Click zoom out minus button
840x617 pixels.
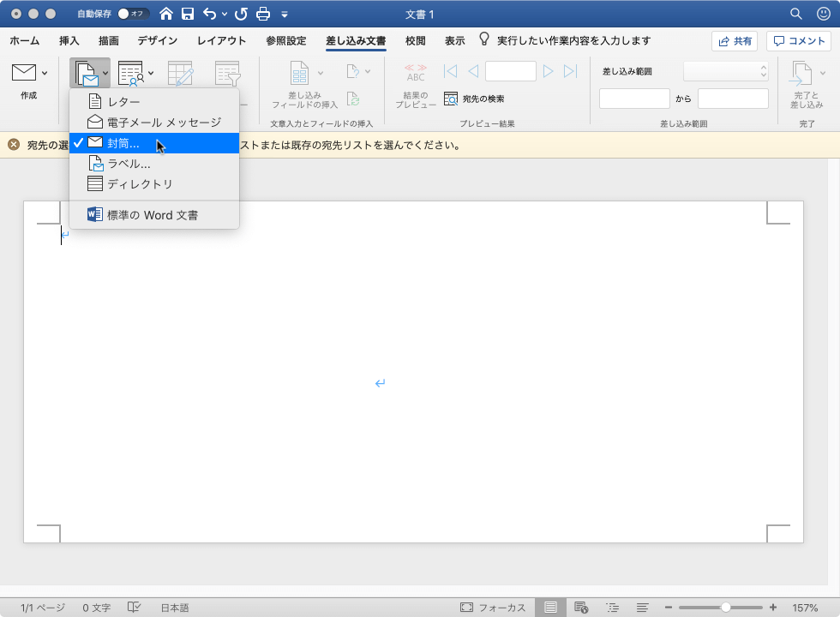pos(668,608)
